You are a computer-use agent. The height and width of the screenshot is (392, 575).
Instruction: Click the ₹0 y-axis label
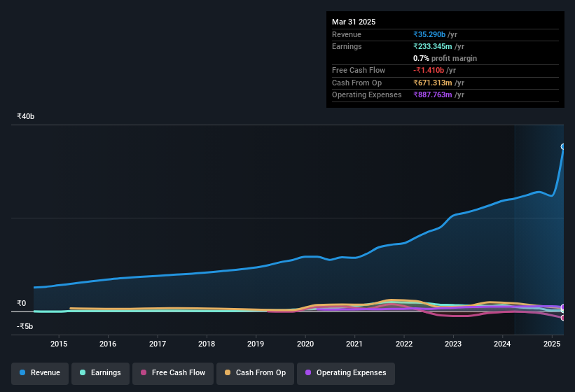(22, 303)
